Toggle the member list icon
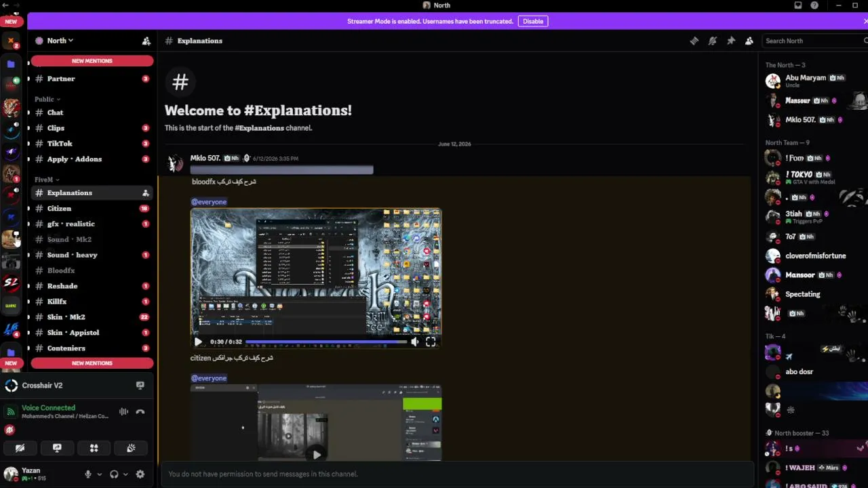 click(749, 41)
